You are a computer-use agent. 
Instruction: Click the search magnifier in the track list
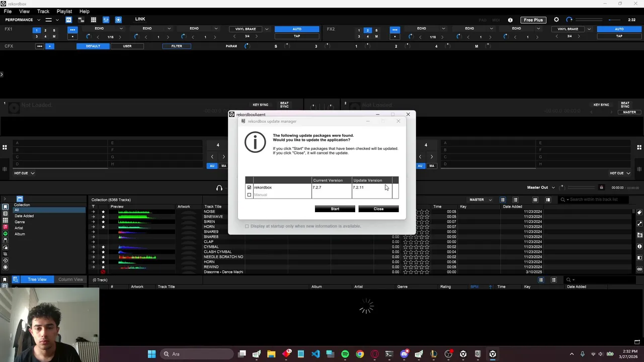click(563, 200)
